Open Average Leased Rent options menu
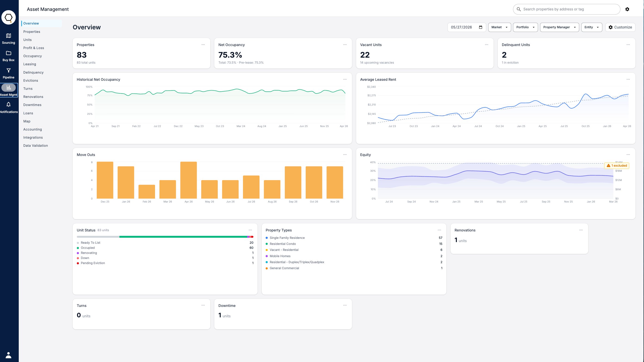Image resolution: width=644 pixels, height=362 pixels. click(x=628, y=79)
